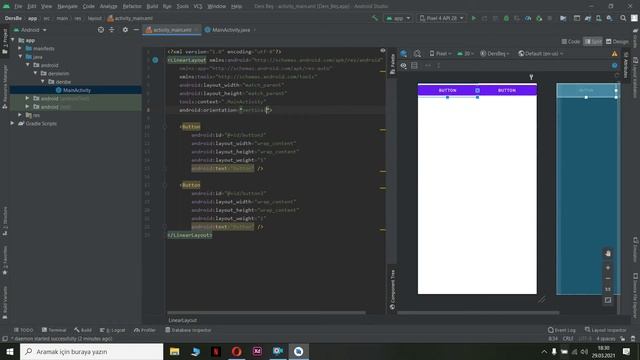
Task: Toggle the eye icon atop editor gutter
Action: pyautogui.click(x=383, y=51)
